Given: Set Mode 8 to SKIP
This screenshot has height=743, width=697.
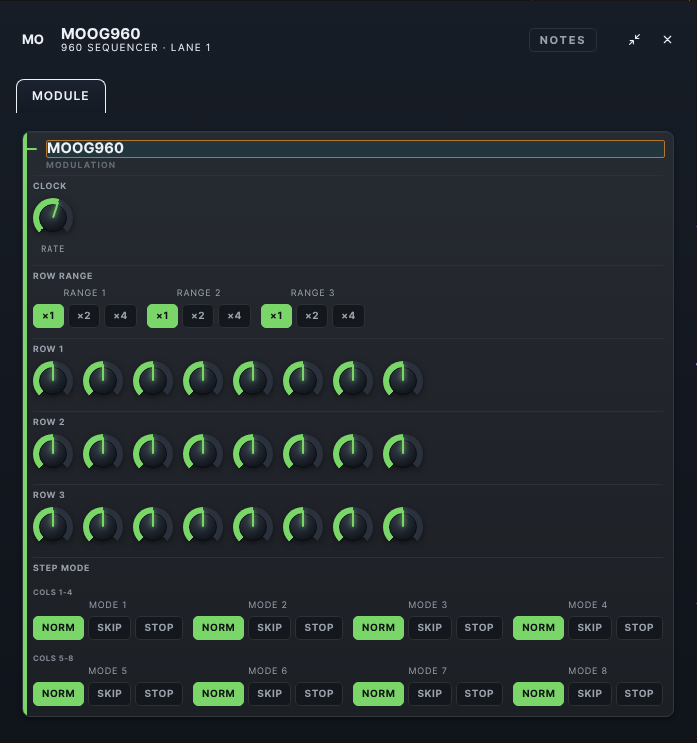Looking at the screenshot, I should tap(589, 694).
